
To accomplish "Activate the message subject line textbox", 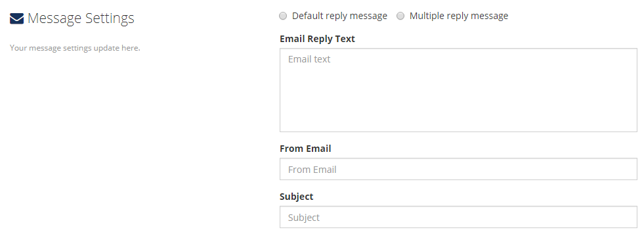I will (x=458, y=217).
